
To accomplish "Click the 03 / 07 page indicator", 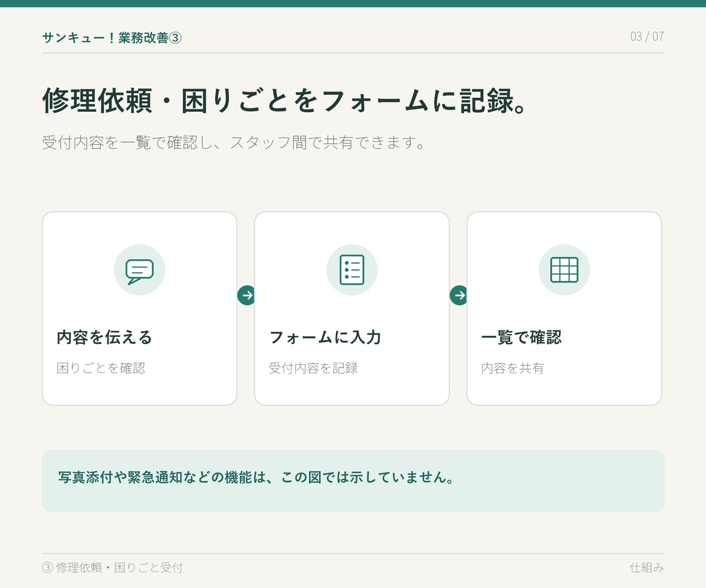I will click(x=647, y=36).
